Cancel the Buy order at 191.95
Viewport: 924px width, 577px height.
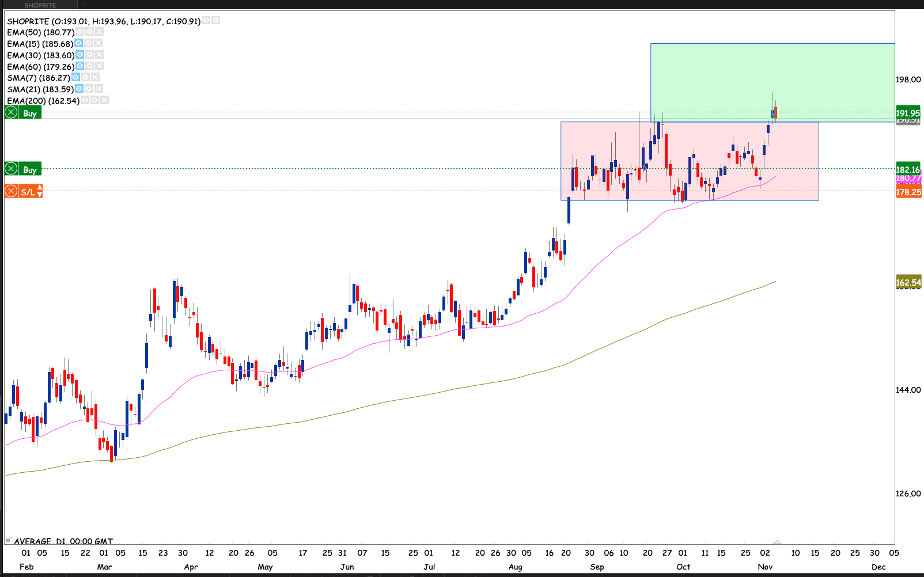tap(11, 113)
